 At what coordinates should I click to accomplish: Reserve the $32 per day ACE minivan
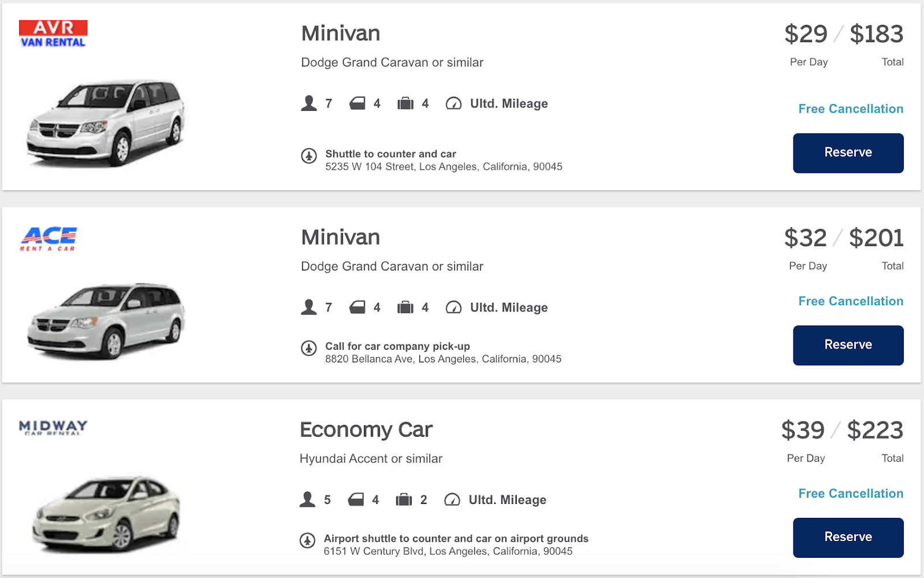(848, 345)
